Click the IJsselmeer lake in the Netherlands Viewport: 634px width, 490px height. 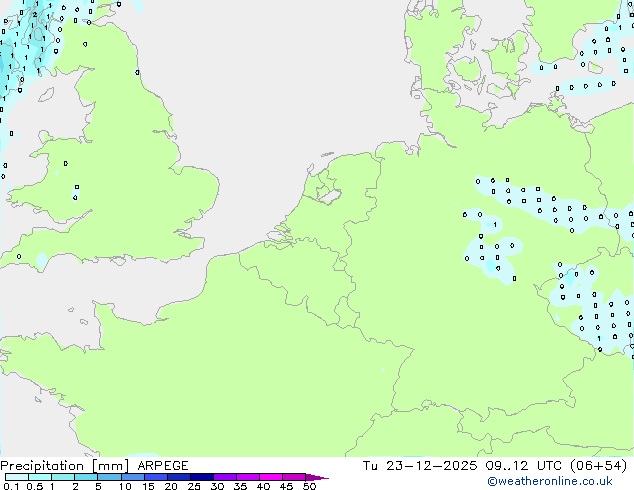[x=324, y=190]
